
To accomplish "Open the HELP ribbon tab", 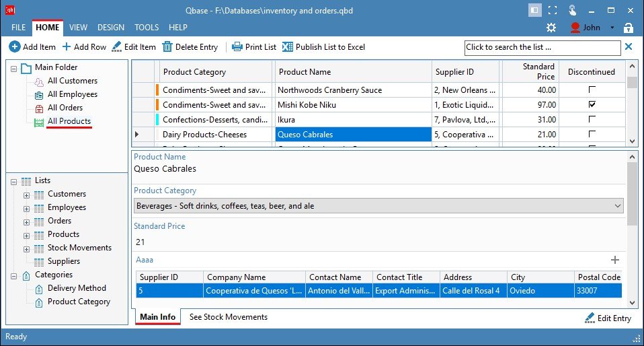I will click(178, 27).
